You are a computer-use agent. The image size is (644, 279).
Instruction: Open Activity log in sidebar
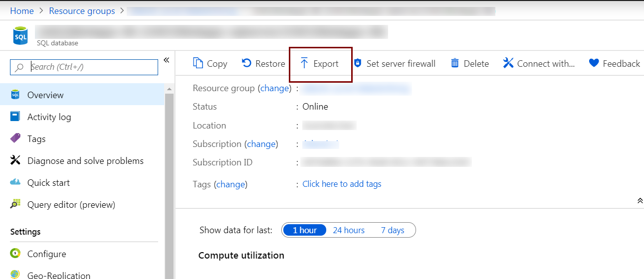pos(49,117)
